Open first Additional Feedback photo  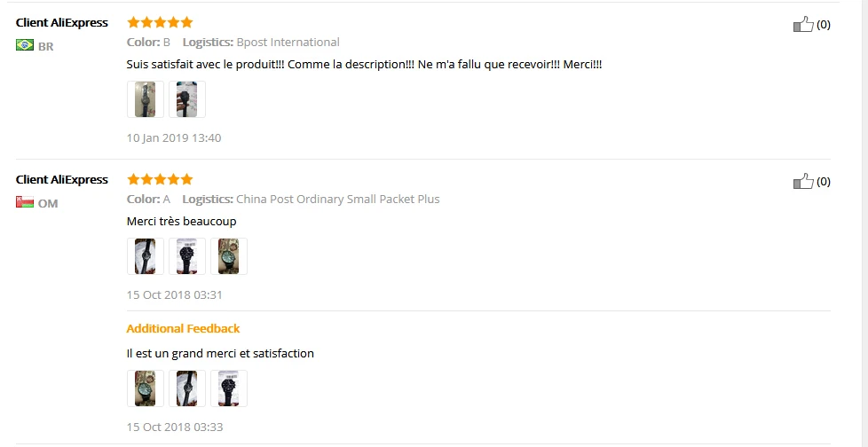click(x=145, y=388)
